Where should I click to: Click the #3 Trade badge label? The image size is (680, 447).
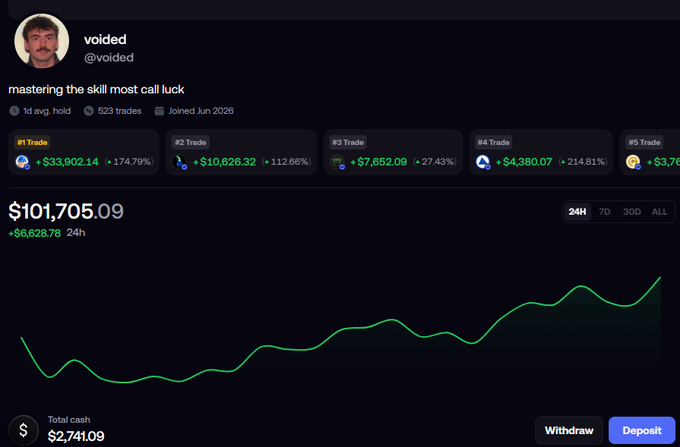pos(348,142)
